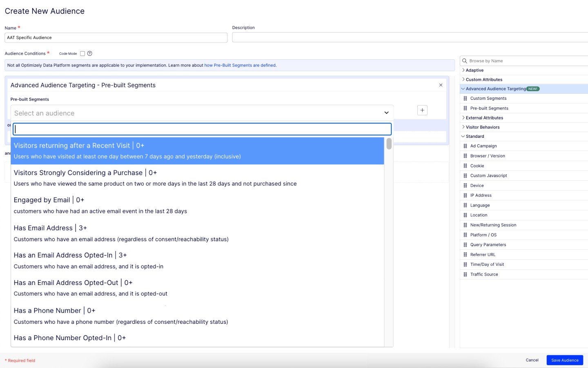Click drag handle icon beside Cookie
Image resolution: width=588 pixels, height=368 pixels.
pos(465,166)
